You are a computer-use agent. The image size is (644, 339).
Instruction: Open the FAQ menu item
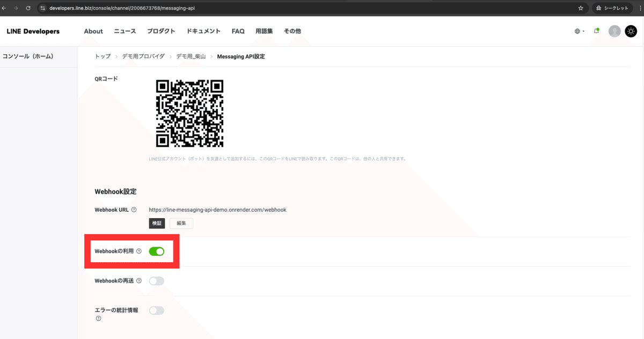pos(238,31)
